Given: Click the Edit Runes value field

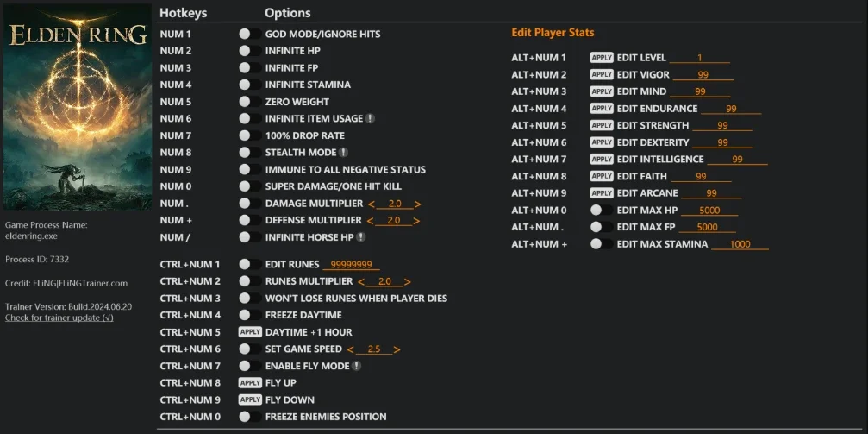Looking at the screenshot, I should pyautogui.click(x=351, y=265).
